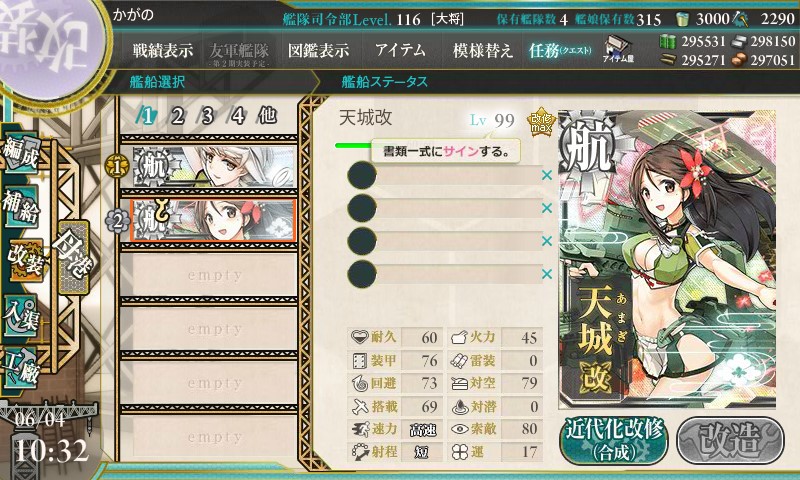Return to 母港 home port icon

[74, 257]
